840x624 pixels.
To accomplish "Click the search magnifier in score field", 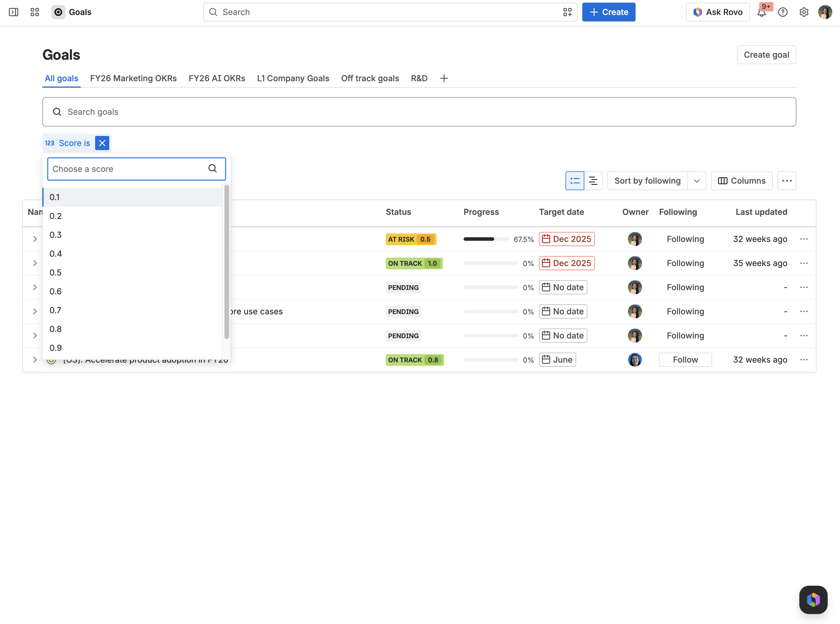I will pos(213,168).
